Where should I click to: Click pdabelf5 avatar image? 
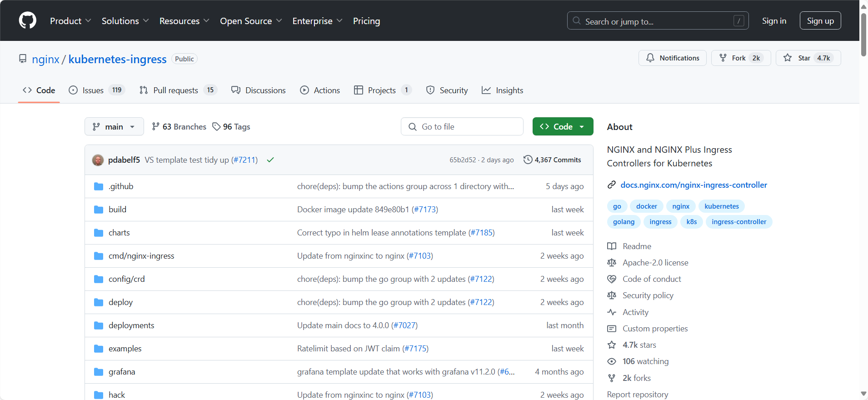click(x=98, y=160)
